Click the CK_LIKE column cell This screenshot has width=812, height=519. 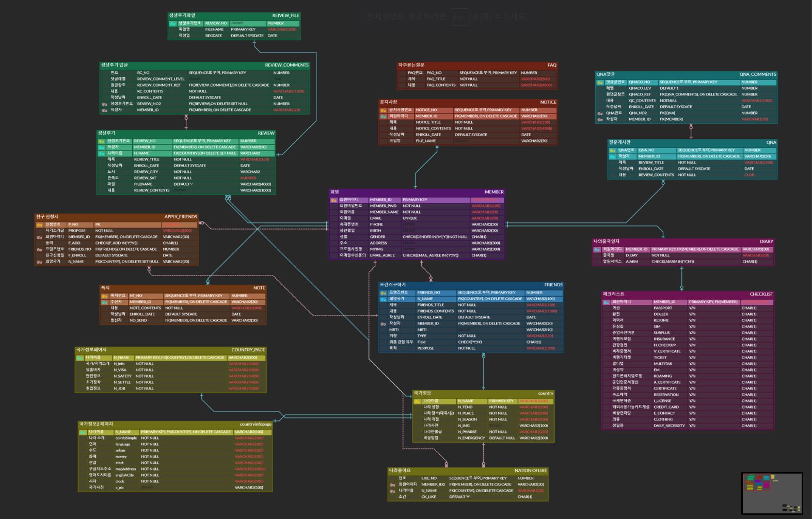[x=428, y=497]
